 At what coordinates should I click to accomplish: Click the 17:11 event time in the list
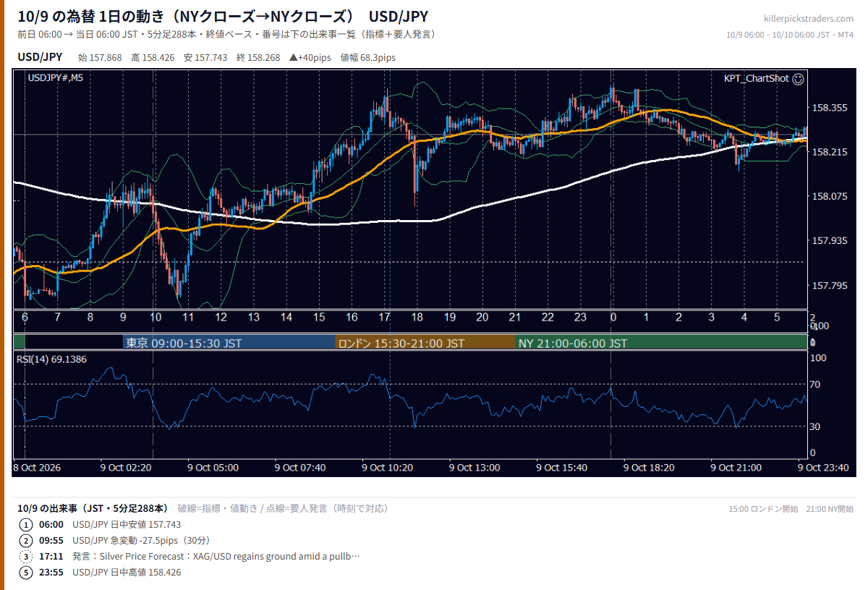[x=51, y=557]
